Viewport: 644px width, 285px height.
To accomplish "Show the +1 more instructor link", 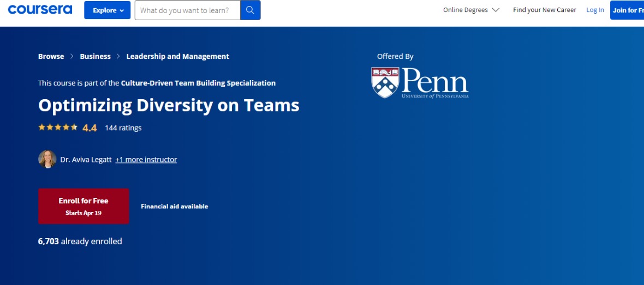I will click(x=146, y=160).
